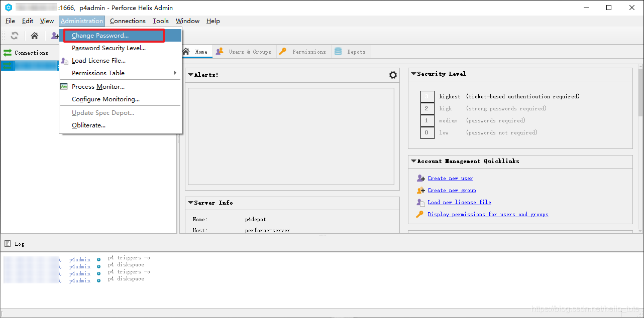Open the Help menu
This screenshot has height=318, width=644.
point(213,21)
